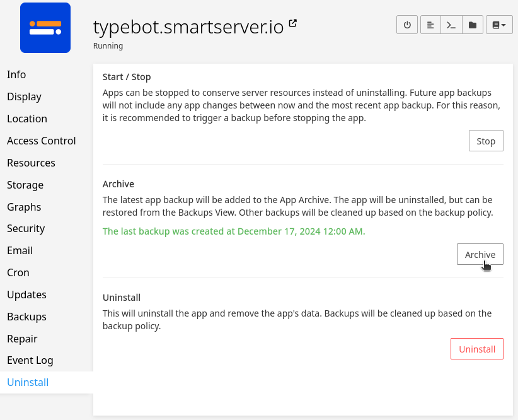
Task: Navigate to Backups in sidebar
Action: point(26,317)
